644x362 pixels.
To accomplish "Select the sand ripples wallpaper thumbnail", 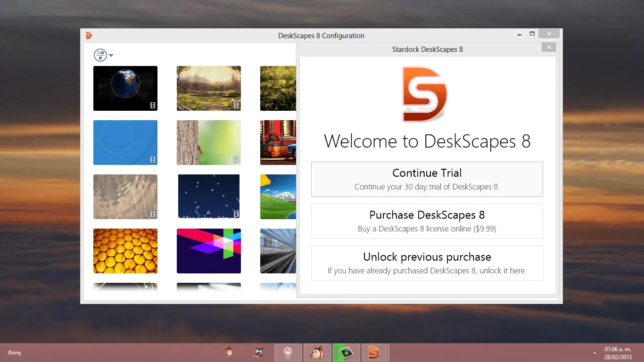I will click(x=125, y=197).
